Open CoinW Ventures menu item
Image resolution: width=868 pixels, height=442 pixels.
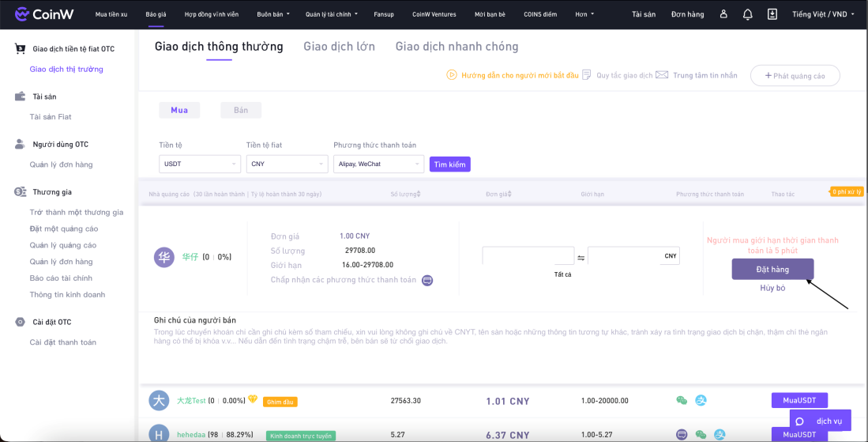pos(434,14)
